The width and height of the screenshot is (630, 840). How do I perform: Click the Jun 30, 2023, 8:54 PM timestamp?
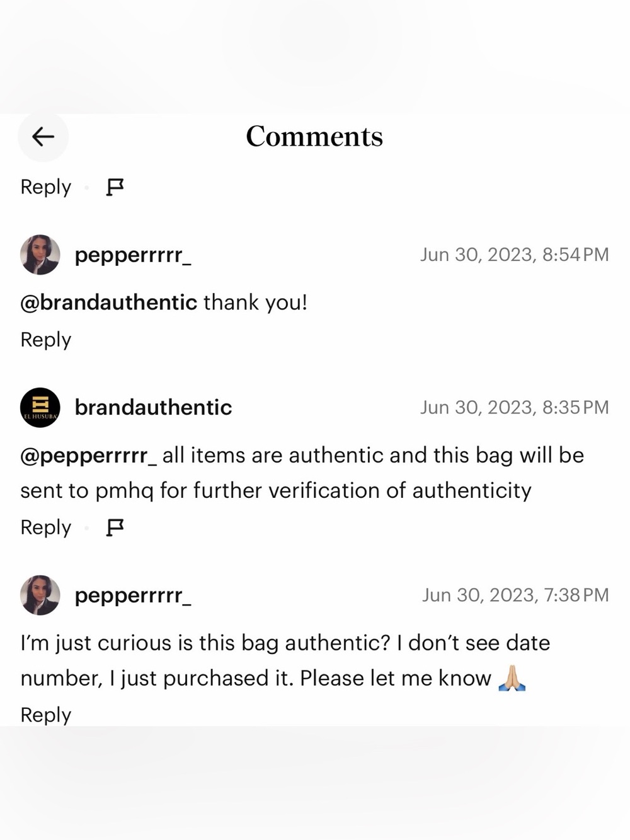(515, 255)
